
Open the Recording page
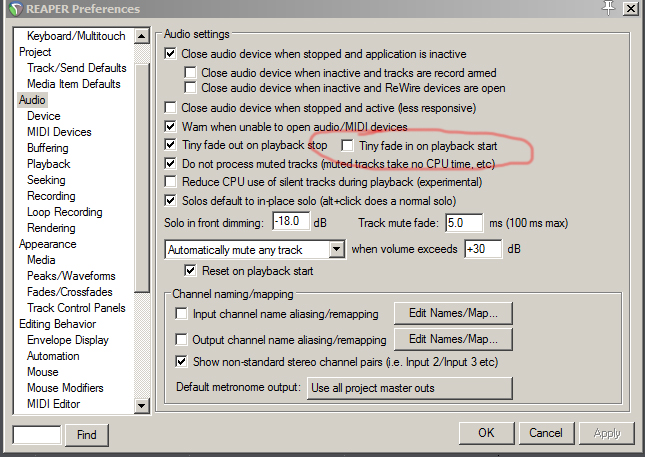pyautogui.click(x=51, y=196)
